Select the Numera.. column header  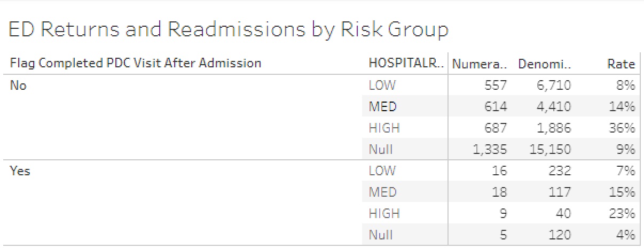click(480, 64)
